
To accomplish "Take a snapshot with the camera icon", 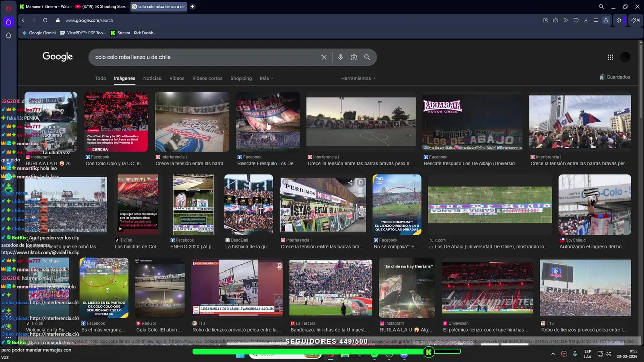I will tap(555, 20).
